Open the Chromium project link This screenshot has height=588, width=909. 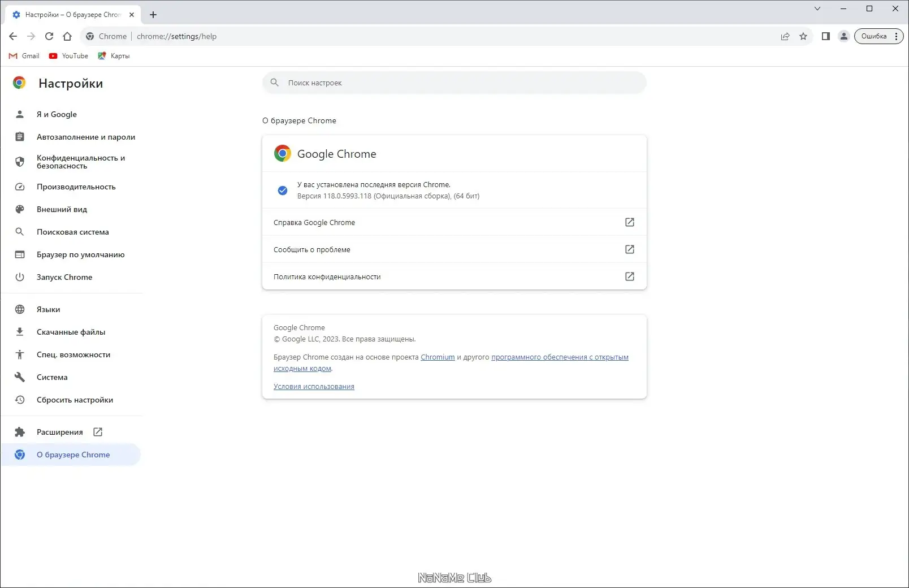[x=438, y=357]
